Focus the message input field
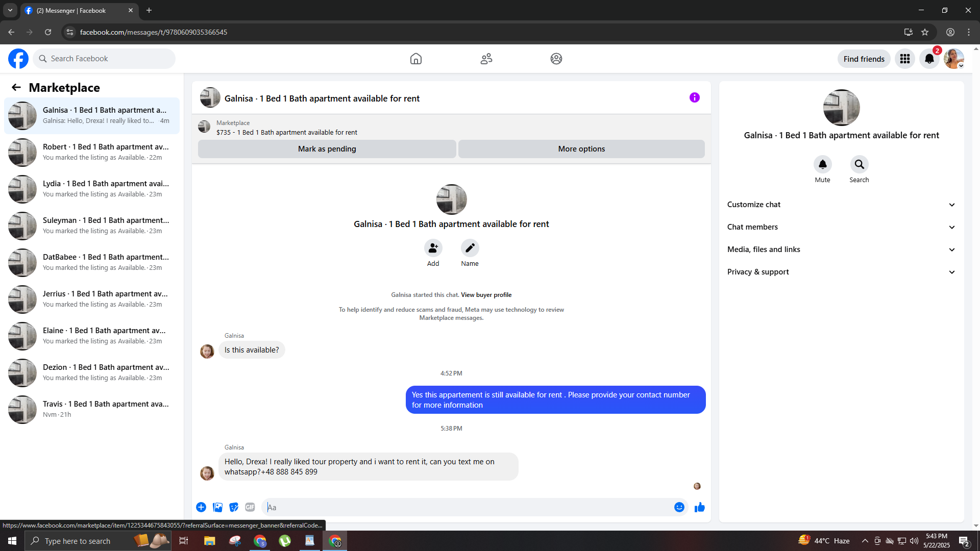The width and height of the screenshot is (980, 551). [x=468, y=507]
